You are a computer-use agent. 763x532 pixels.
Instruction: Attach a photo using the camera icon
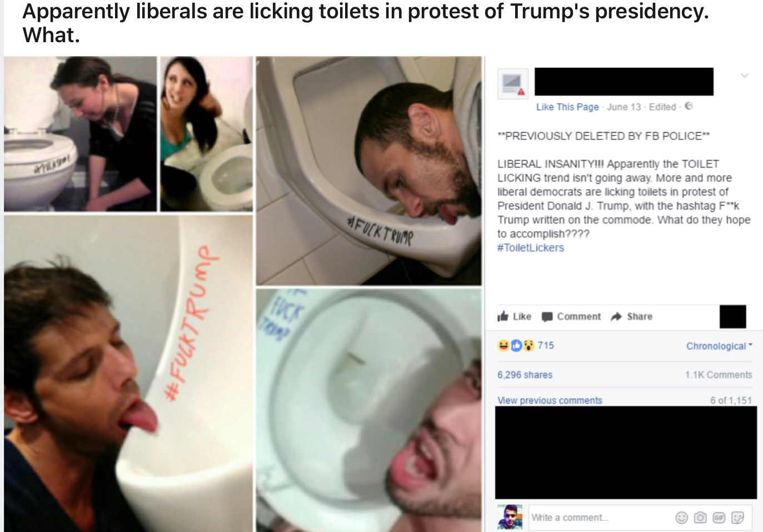click(700, 518)
